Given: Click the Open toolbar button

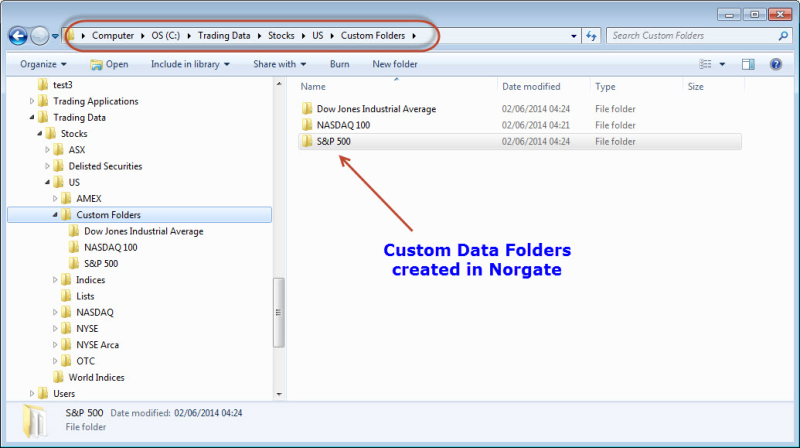Looking at the screenshot, I should coord(109,64).
